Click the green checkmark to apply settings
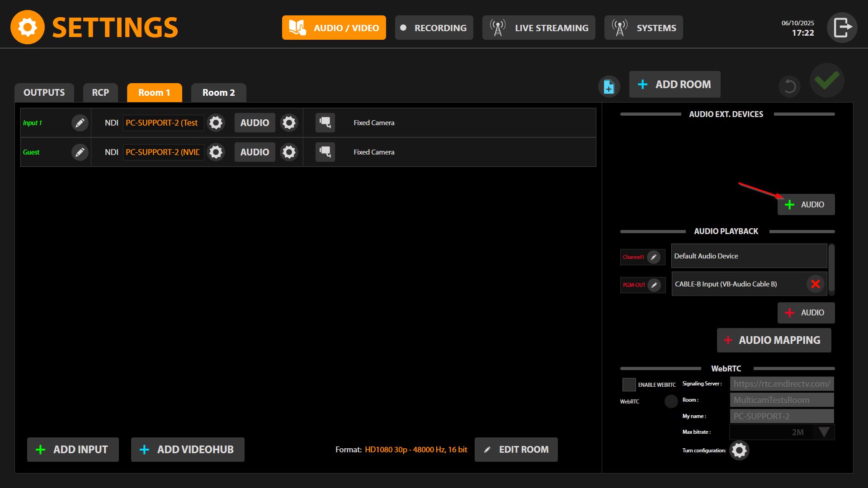The image size is (868, 488). 827,80
